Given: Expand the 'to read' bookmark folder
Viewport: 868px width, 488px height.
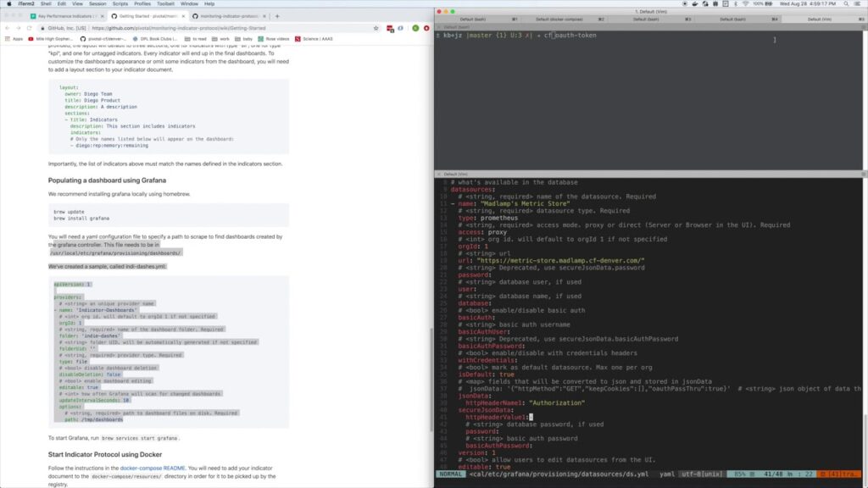Looking at the screenshot, I should pos(196,39).
